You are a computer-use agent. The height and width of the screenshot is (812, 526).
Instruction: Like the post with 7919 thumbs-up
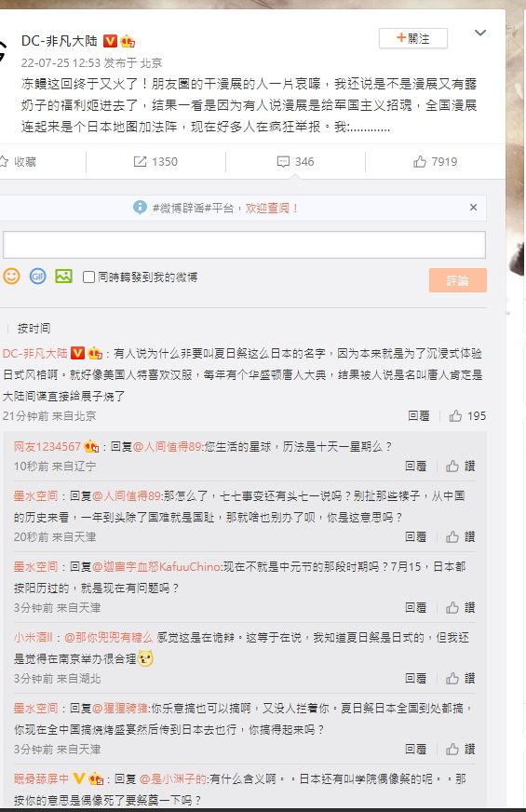[435, 162]
